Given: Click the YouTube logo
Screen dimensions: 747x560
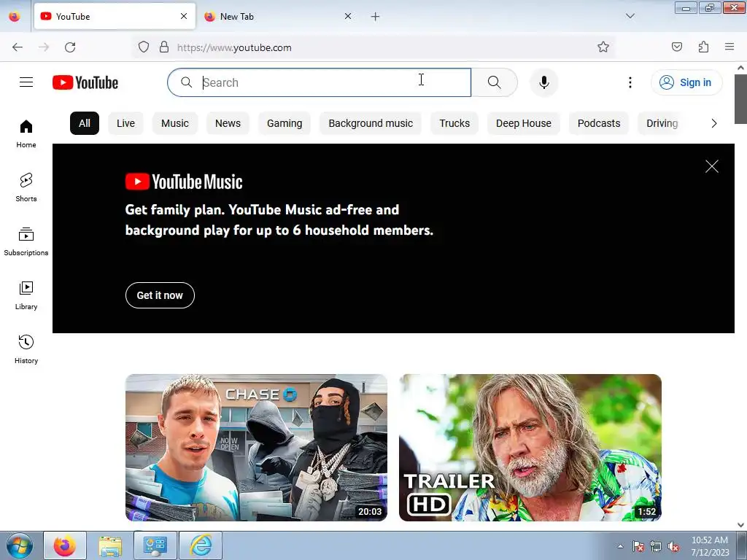Looking at the screenshot, I should (85, 82).
